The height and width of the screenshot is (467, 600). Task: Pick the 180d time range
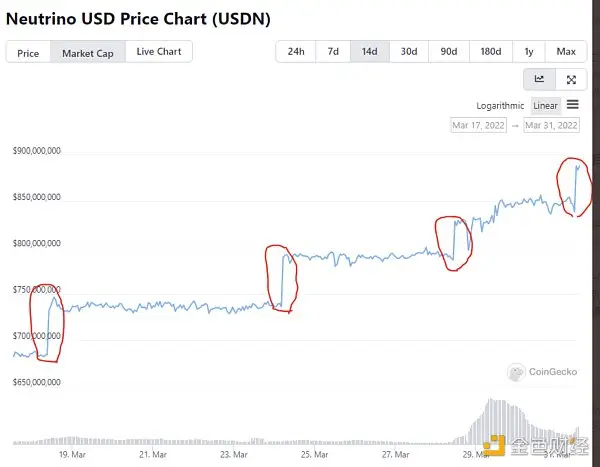(490, 52)
